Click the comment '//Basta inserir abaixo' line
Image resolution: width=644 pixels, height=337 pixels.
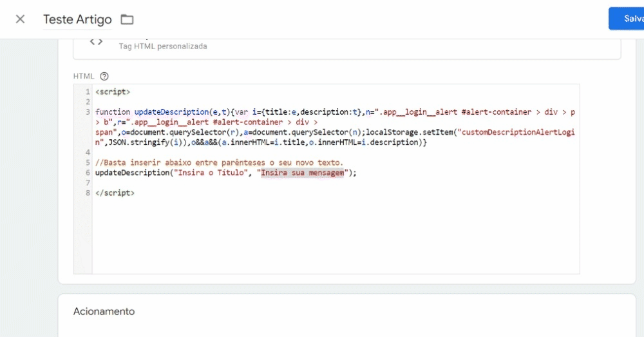point(219,162)
